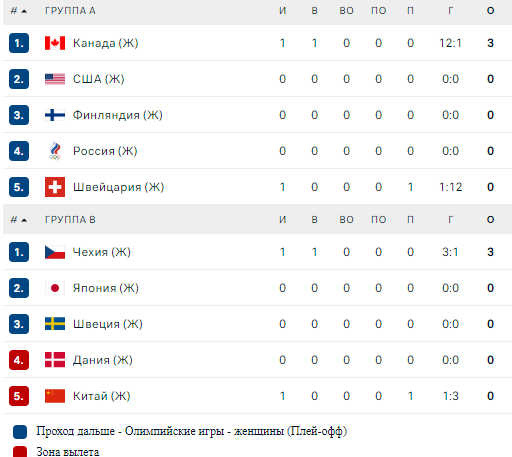The height and width of the screenshot is (457, 512).
Task: Click the Denmark flag icon
Action: [55, 360]
